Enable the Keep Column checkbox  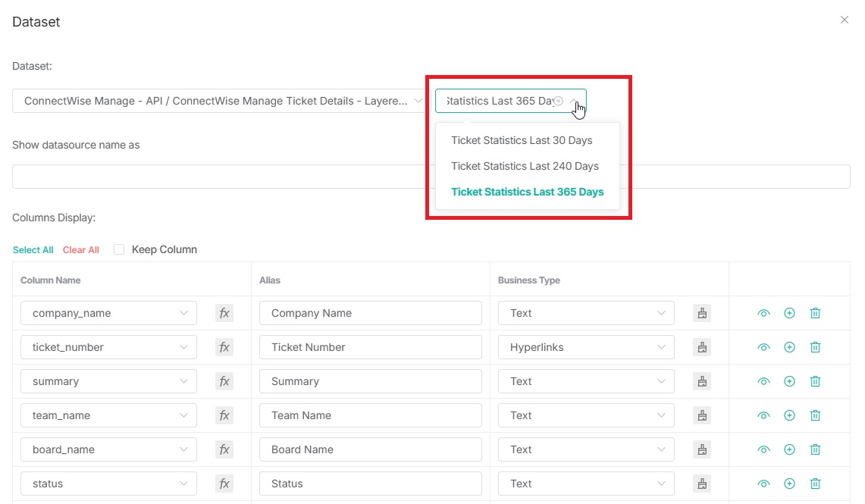119,249
